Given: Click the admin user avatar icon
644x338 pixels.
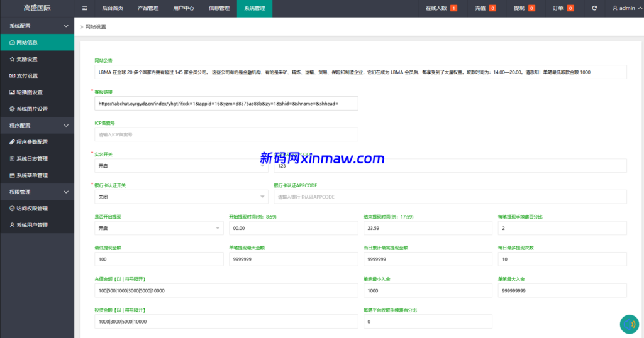Looking at the screenshot, I should [x=615, y=8].
